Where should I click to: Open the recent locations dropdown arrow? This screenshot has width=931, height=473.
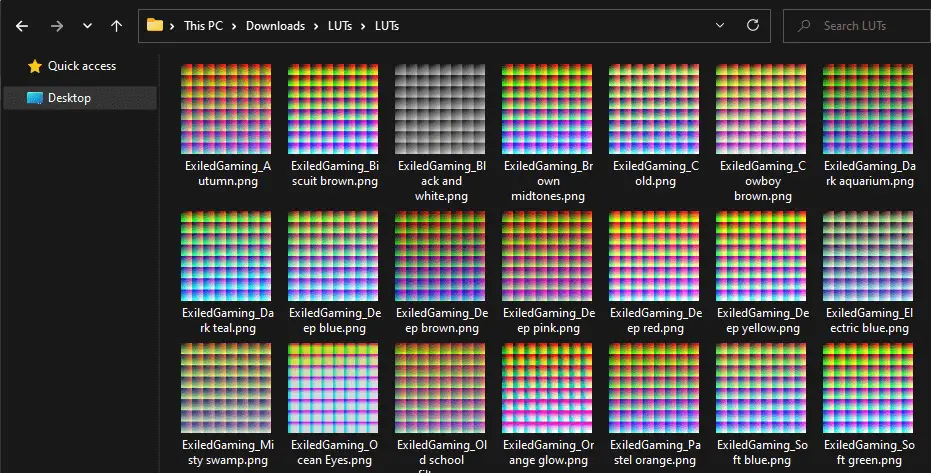pos(87,26)
